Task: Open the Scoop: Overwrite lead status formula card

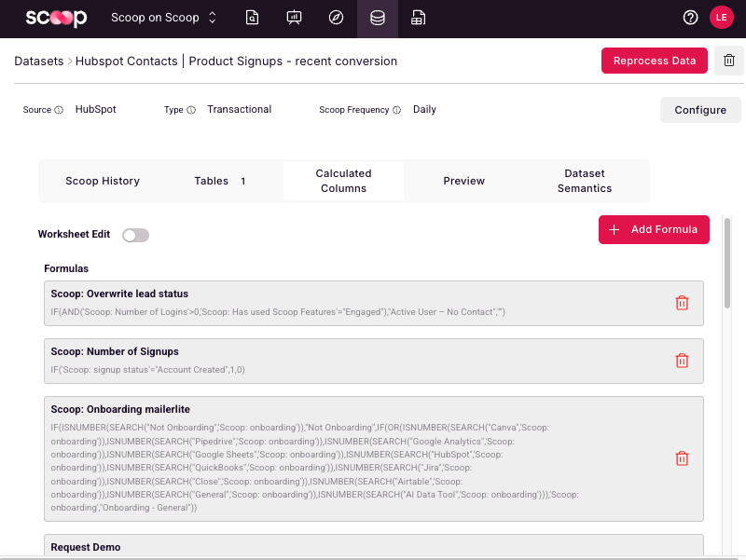Action: 374,303
